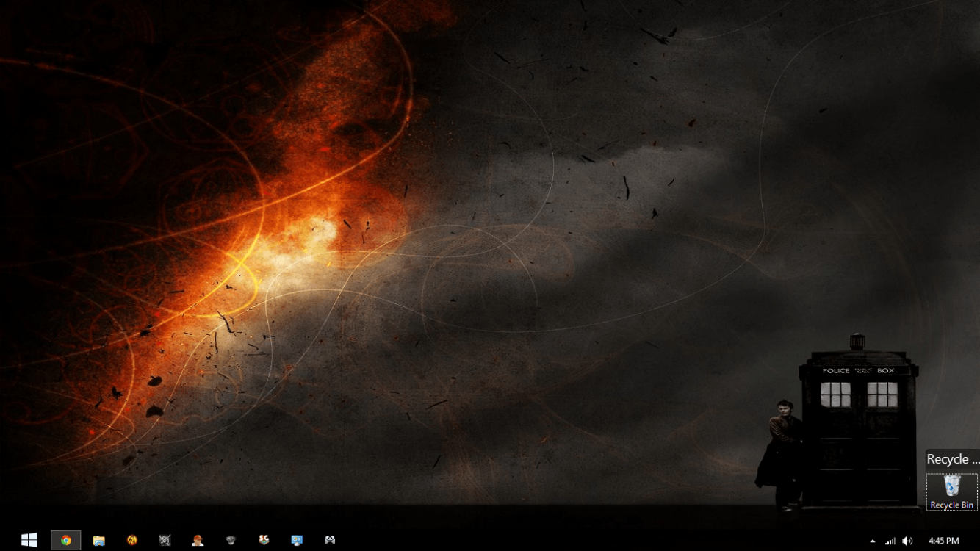Screen dimensions: 980x551
Task: Show hidden system tray icons
Action: [872, 541]
